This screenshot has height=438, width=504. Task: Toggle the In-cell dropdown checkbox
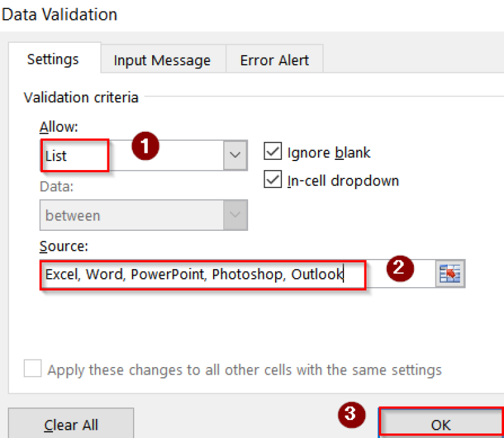[x=272, y=179]
